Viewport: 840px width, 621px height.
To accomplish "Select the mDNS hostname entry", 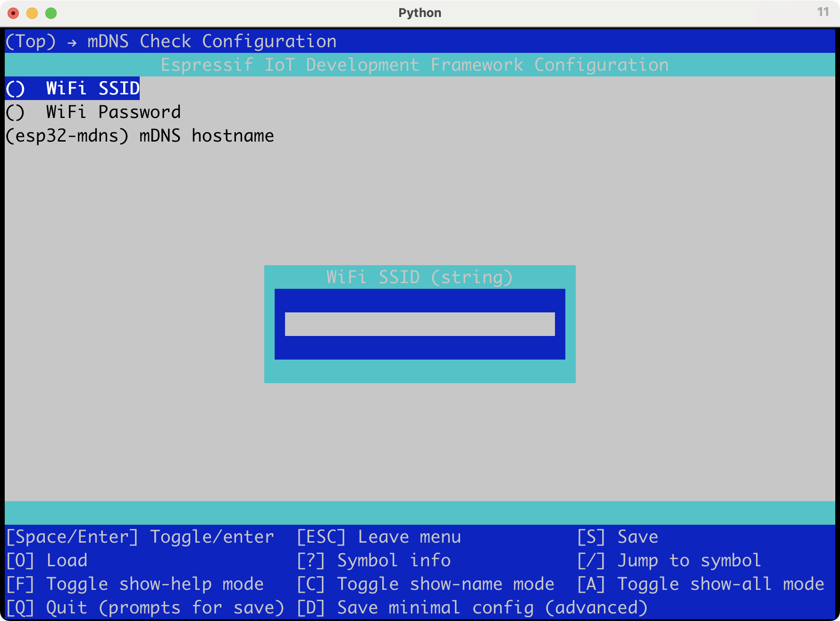I will click(x=140, y=135).
